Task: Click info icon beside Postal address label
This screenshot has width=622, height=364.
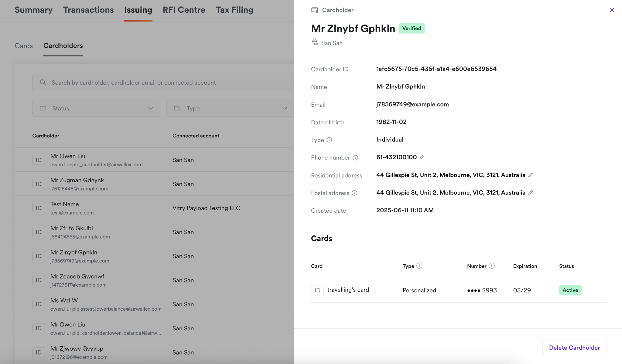Action: tap(354, 193)
